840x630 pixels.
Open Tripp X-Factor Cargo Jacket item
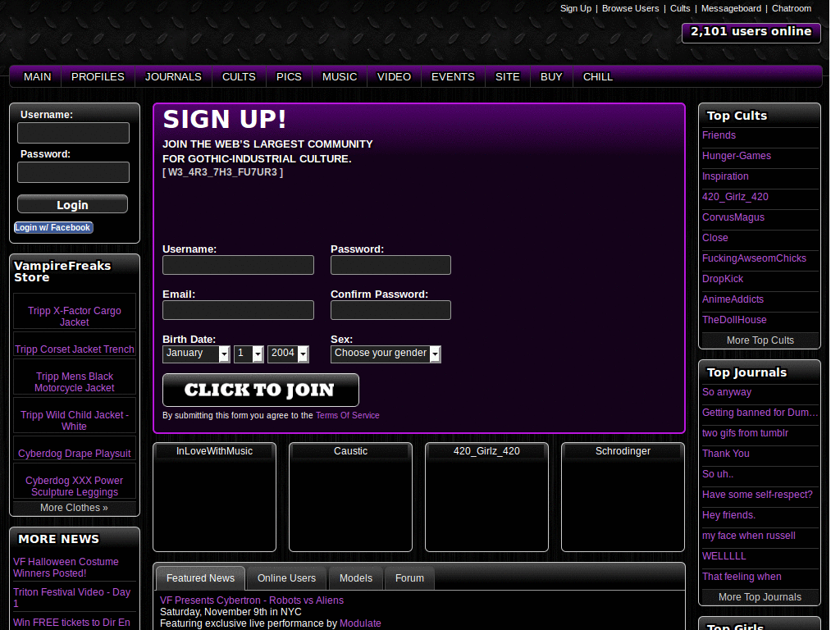point(75,316)
